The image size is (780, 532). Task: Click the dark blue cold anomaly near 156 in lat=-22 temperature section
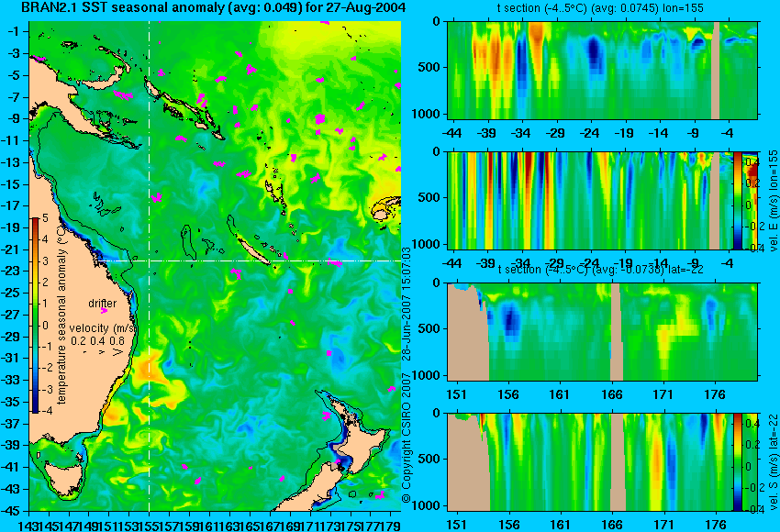click(509, 318)
